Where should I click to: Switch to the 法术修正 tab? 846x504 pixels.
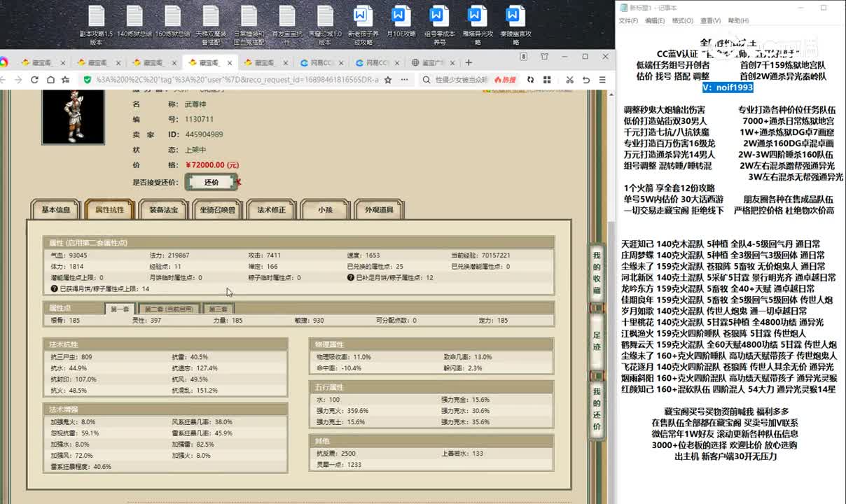pos(271,209)
